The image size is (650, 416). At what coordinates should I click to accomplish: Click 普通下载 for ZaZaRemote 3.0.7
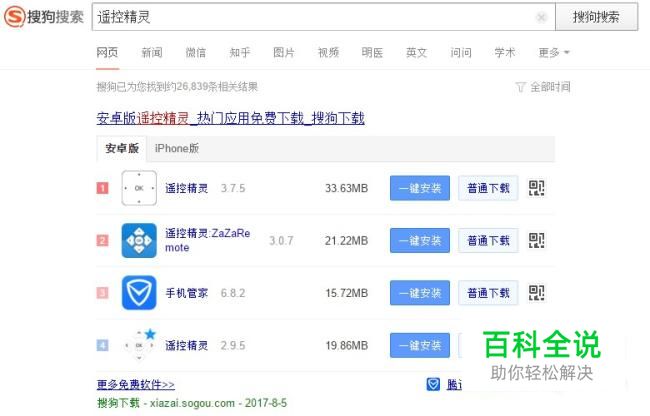pos(488,240)
